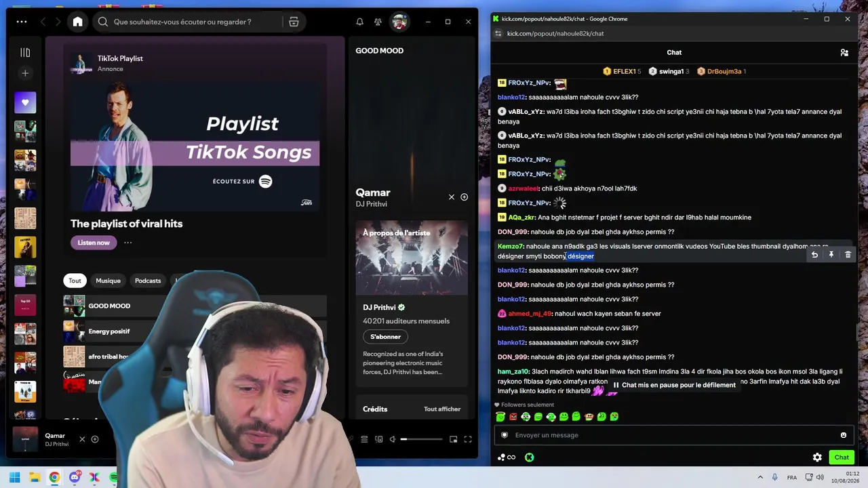Expand the Spotify library sidebar
This screenshot has height=488, width=868.
click(x=25, y=52)
